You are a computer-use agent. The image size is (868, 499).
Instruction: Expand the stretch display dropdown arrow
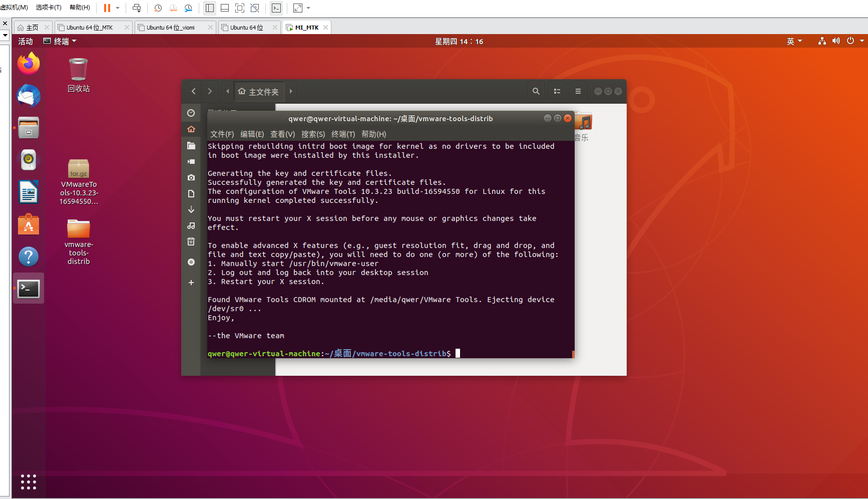308,8
